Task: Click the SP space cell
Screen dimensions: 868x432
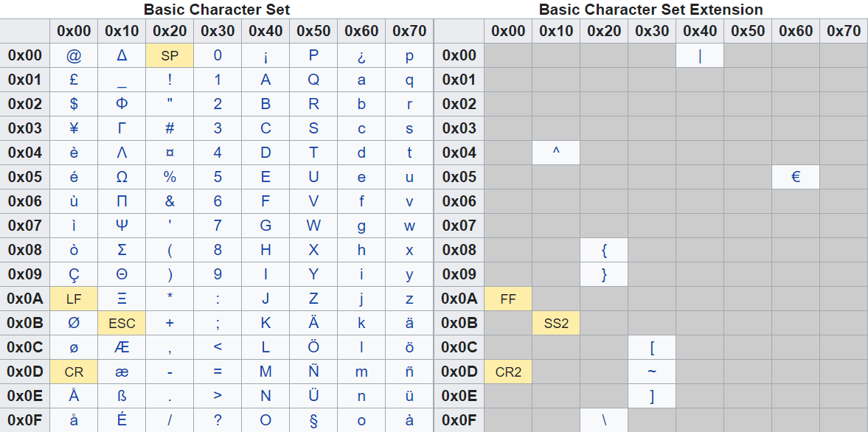Action: coord(170,55)
